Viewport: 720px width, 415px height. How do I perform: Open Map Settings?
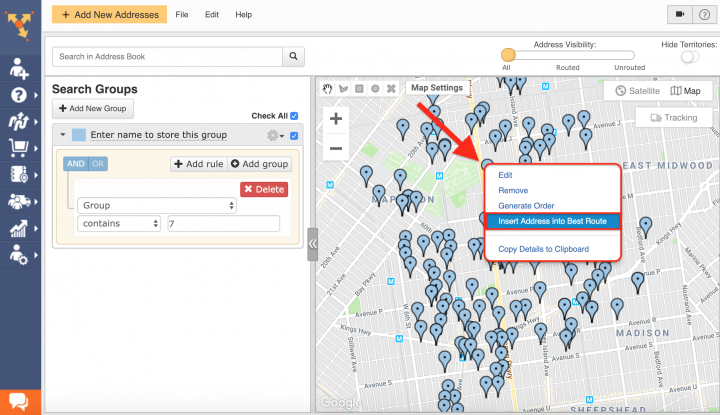click(437, 88)
